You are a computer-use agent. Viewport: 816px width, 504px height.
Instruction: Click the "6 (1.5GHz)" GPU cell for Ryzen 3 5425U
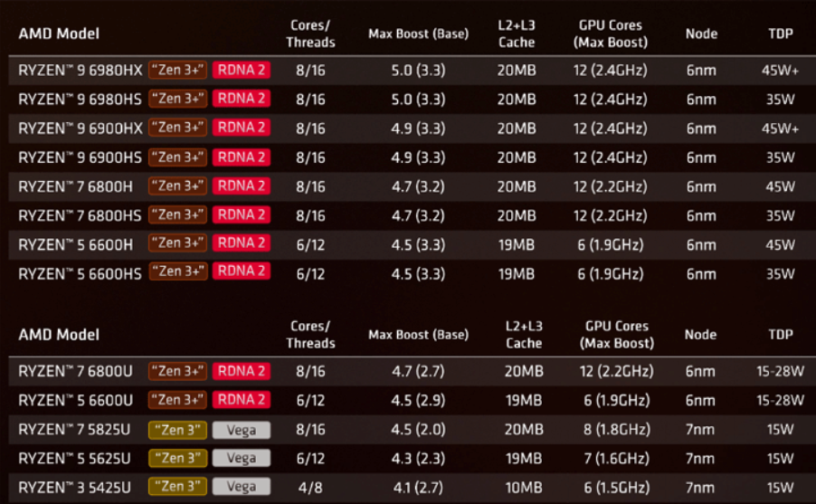(617, 488)
